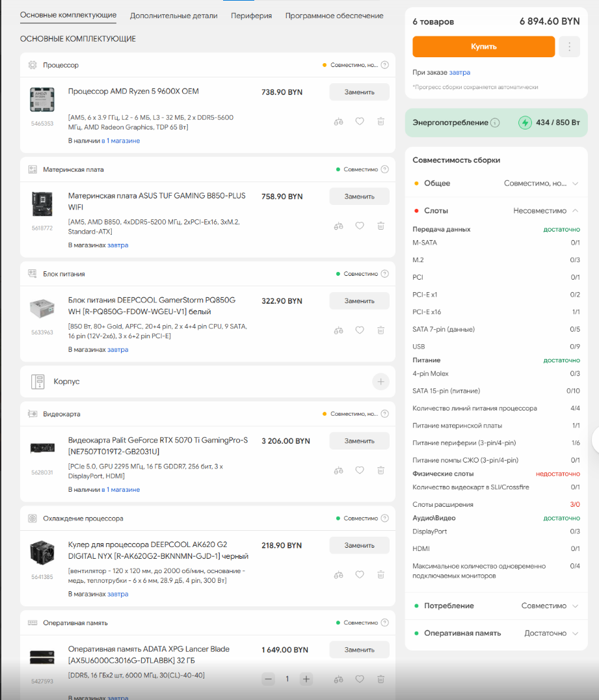The width and height of the screenshot is (599, 700).
Task: Delete the AMD Ryzen processor from build
Action: click(x=380, y=122)
